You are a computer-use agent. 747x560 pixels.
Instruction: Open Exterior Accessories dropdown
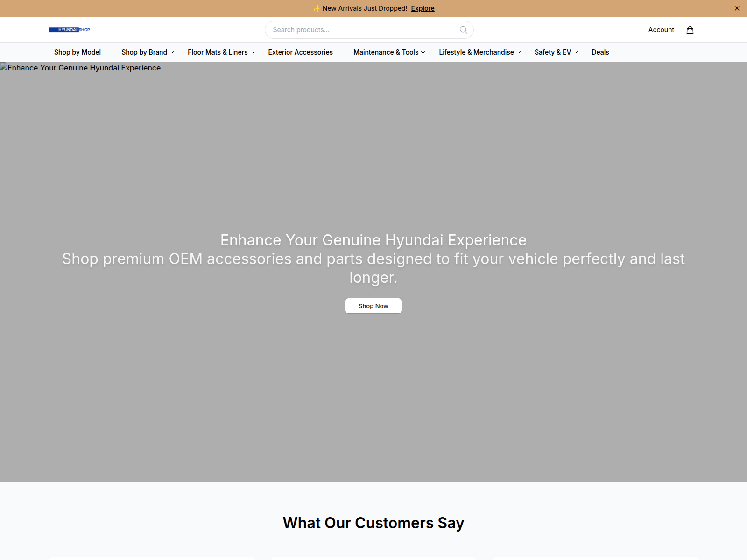click(303, 52)
